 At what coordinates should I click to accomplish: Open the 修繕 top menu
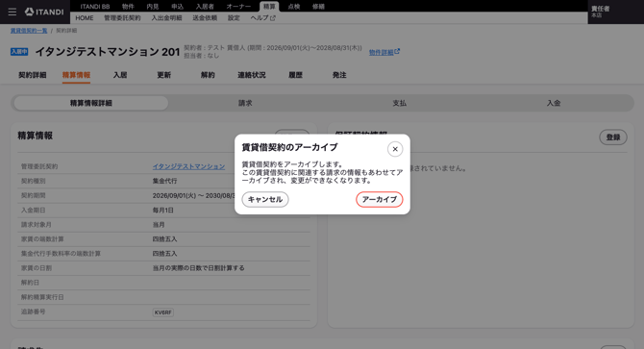coord(318,7)
